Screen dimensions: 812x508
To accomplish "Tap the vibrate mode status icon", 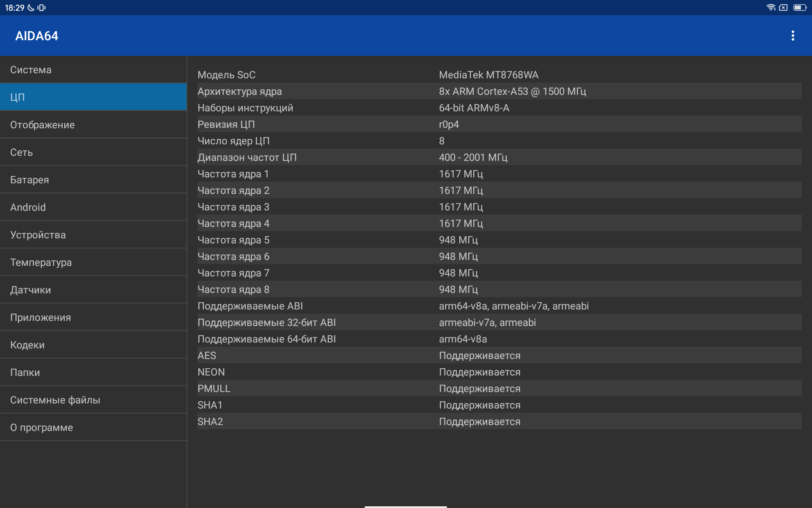I will (x=41, y=8).
